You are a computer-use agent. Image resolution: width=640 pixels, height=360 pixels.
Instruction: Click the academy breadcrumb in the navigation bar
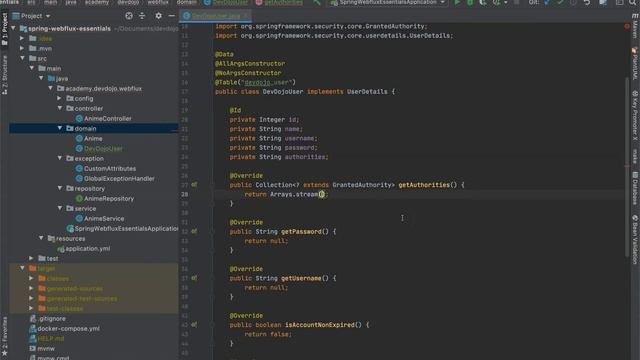click(x=97, y=2)
